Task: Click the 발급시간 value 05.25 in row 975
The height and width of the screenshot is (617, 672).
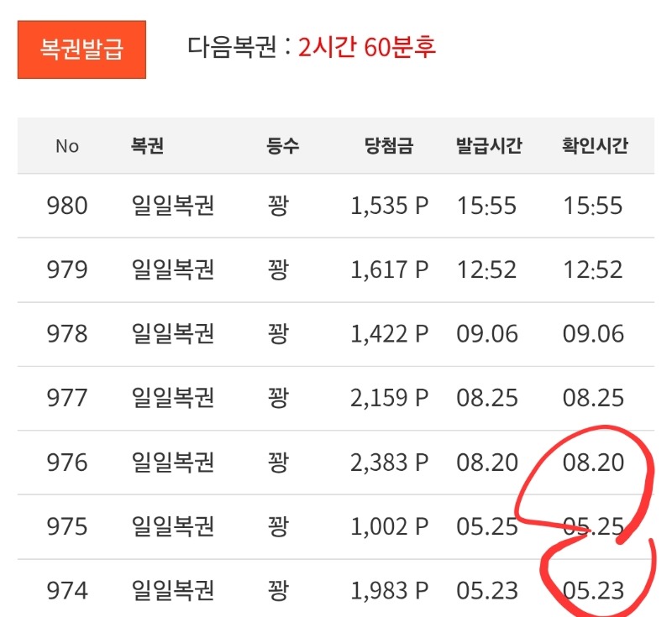Action: coord(487,526)
